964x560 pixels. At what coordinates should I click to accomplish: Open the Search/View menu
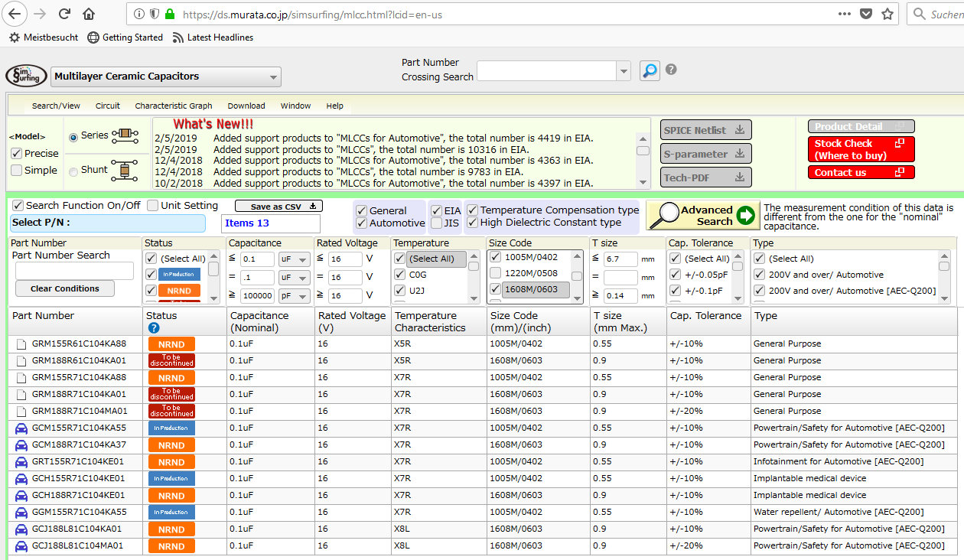56,106
